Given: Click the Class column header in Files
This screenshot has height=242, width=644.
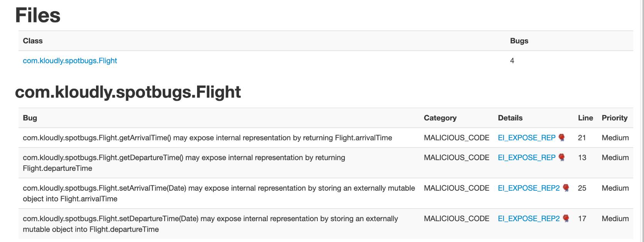Looking at the screenshot, I should (33, 41).
